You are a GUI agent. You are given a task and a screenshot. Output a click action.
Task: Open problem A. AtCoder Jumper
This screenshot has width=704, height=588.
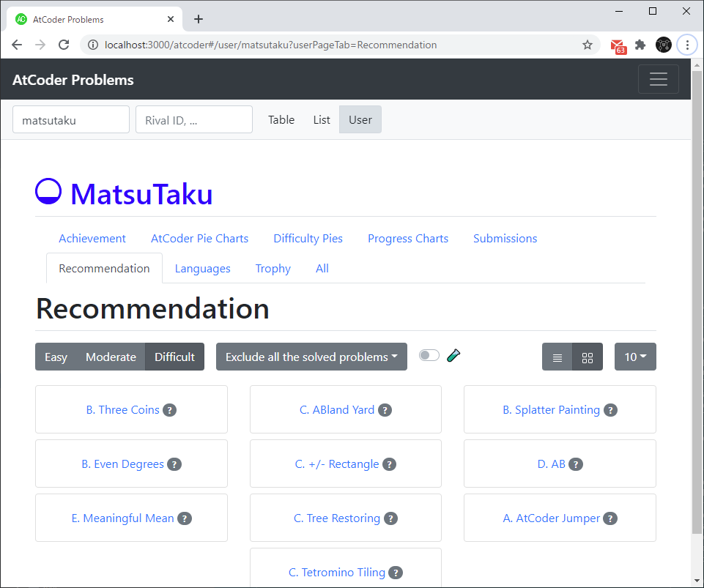pyautogui.click(x=552, y=518)
